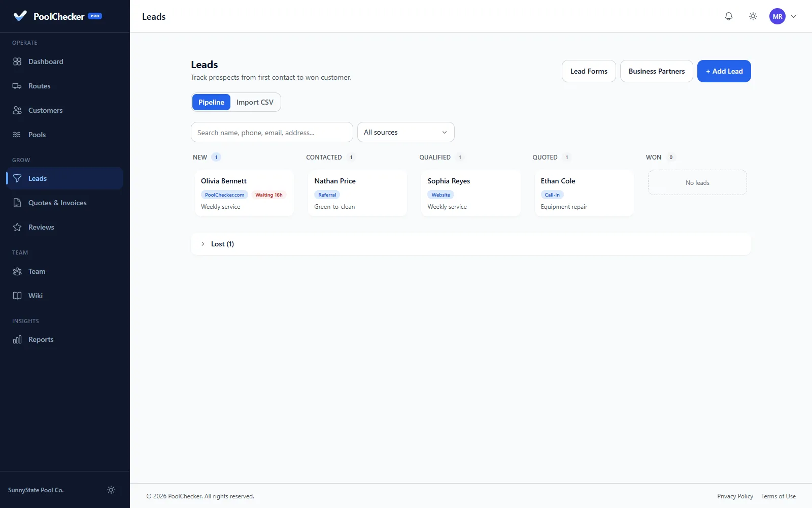
Task: Open the Wiki book icon
Action: point(17,296)
